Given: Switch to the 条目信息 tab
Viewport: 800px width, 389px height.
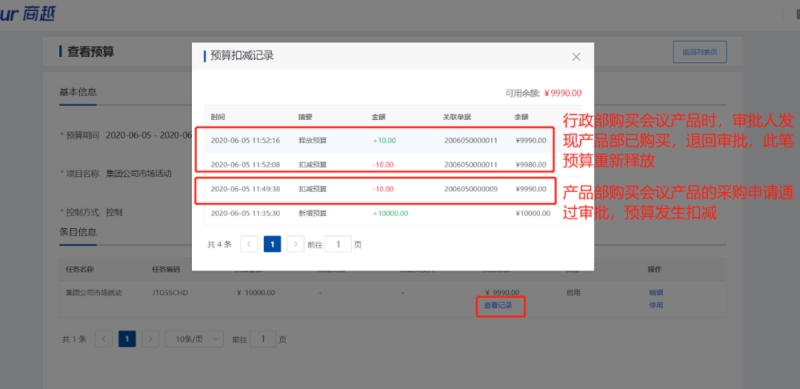Looking at the screenshot, I should pyautogui.click(x=78, y=232).
